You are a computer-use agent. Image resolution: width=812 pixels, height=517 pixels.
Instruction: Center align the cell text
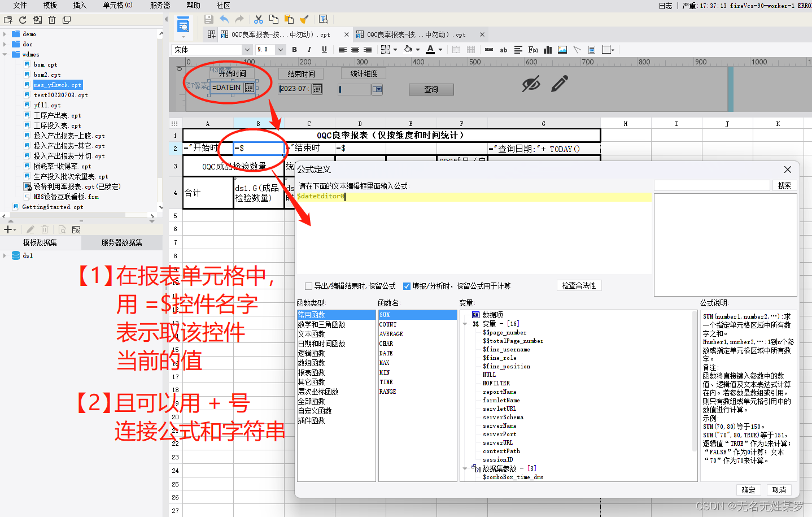point(355,50)
